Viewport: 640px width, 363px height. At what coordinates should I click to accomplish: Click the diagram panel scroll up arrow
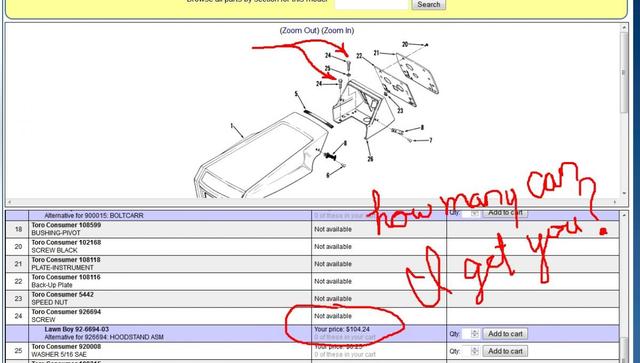coord(624,28)
